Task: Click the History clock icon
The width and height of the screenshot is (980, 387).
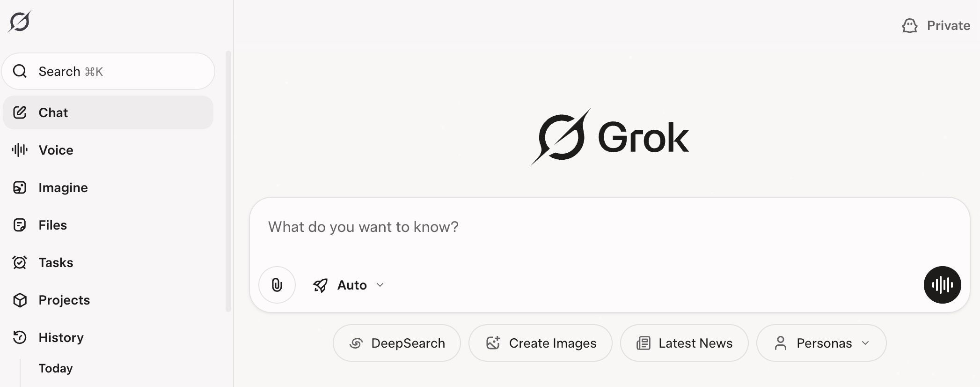Action: pos(20,337)
